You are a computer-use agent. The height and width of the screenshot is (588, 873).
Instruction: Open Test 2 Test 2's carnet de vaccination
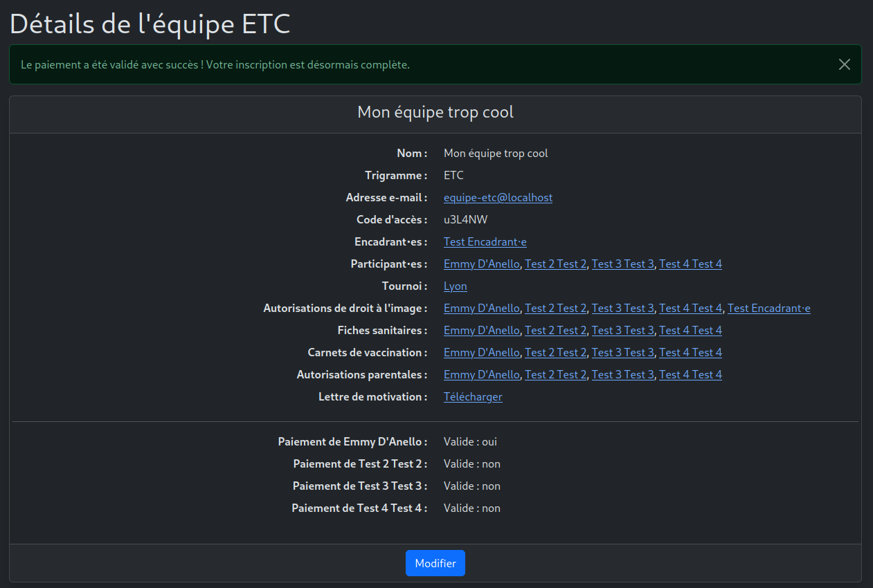coord(555,353)
